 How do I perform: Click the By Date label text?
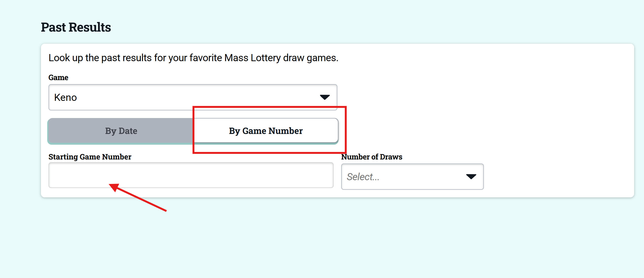[x=121, y=131]
